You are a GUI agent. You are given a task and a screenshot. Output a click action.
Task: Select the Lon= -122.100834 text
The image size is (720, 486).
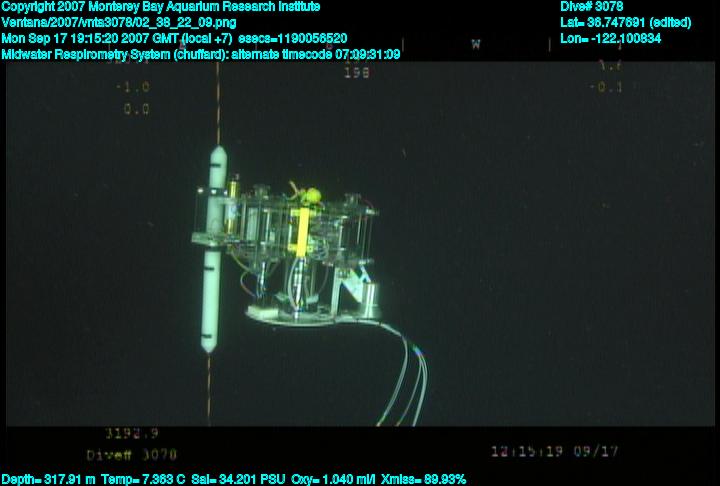[x=610, y=39]
